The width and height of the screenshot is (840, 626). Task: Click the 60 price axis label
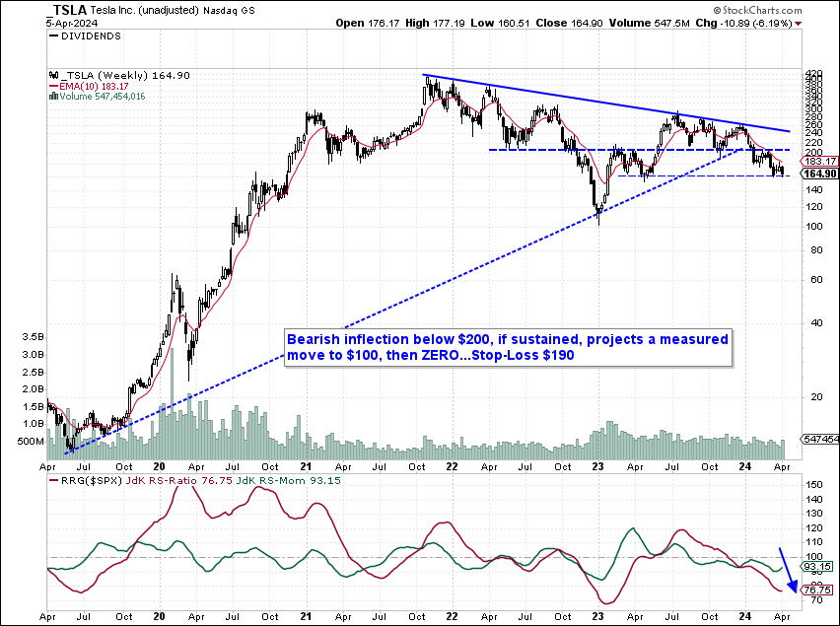click(816, 280)
